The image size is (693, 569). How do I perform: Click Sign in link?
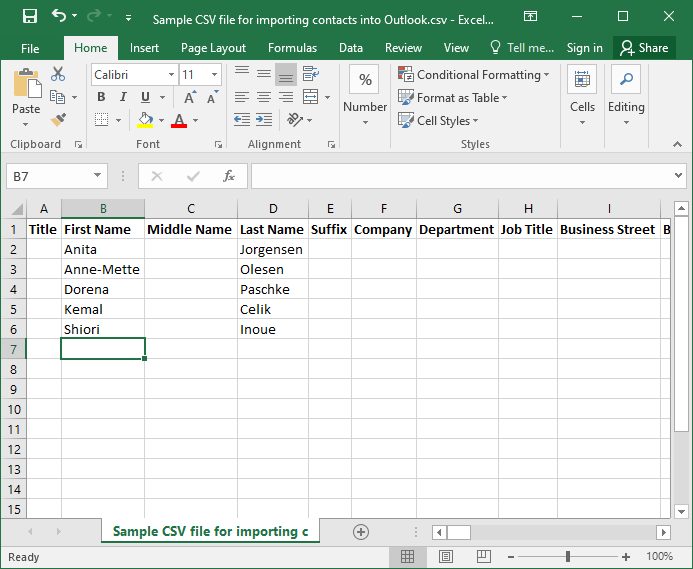[584, 48]
